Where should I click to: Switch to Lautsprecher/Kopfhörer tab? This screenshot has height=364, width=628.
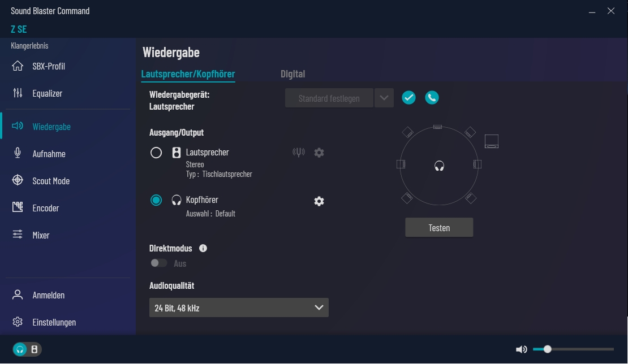188,74
